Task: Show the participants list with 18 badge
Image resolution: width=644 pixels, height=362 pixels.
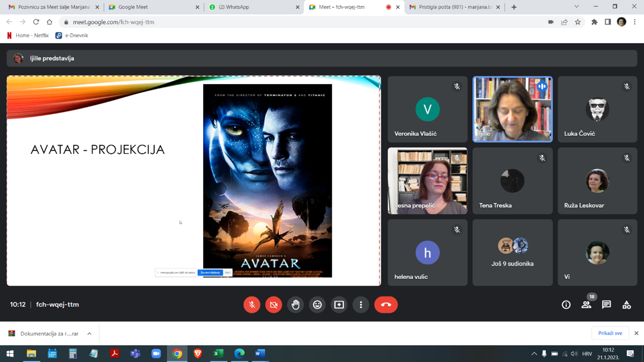Action: pyautogui.click(x=586, y=305)
